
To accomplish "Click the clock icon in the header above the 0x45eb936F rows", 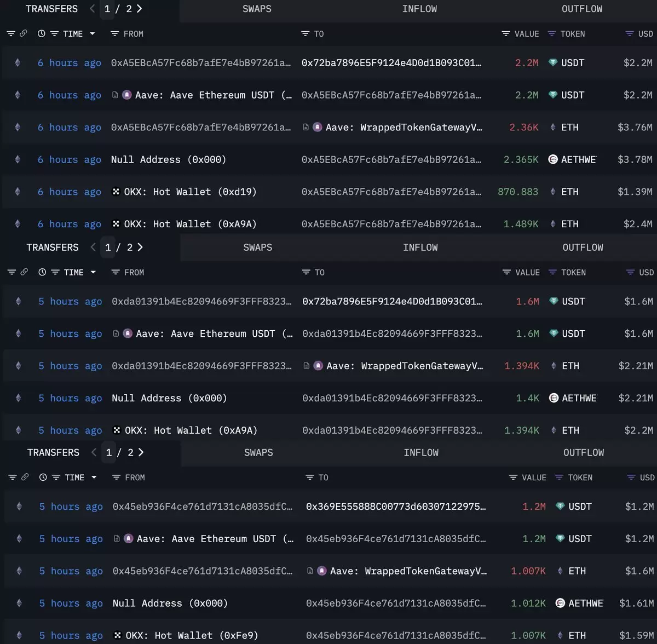I will click(x=43, y=478).
